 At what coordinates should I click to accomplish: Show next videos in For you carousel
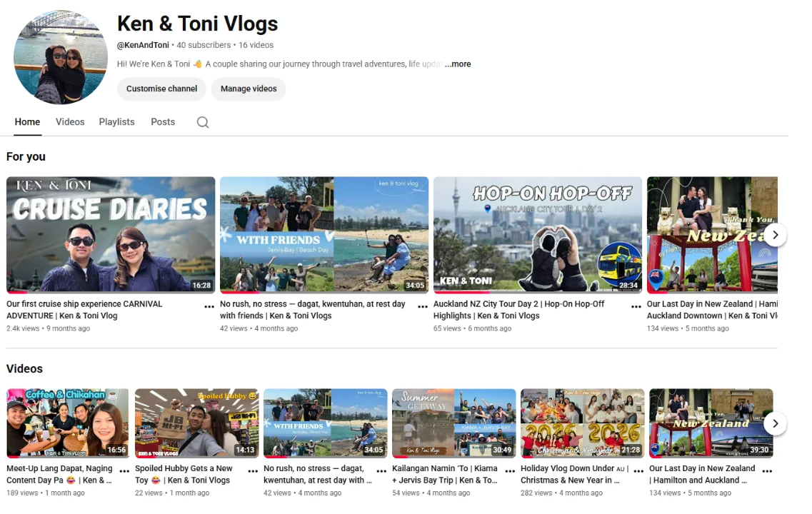coord(776,235)
